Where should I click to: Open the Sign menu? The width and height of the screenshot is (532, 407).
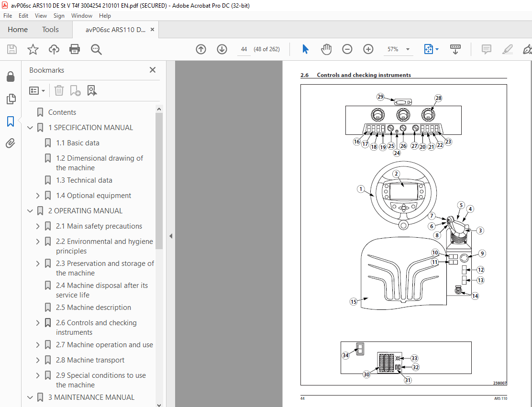[59, 16]
